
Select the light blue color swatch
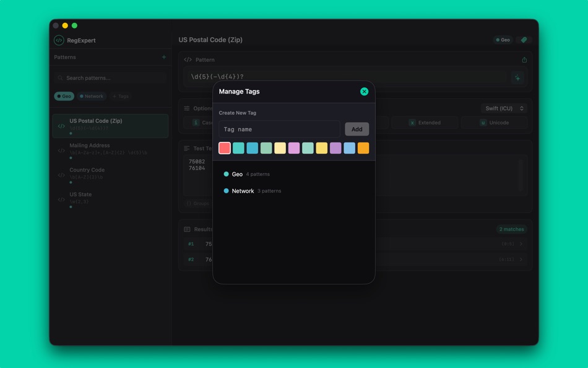(x=349, y=148)
